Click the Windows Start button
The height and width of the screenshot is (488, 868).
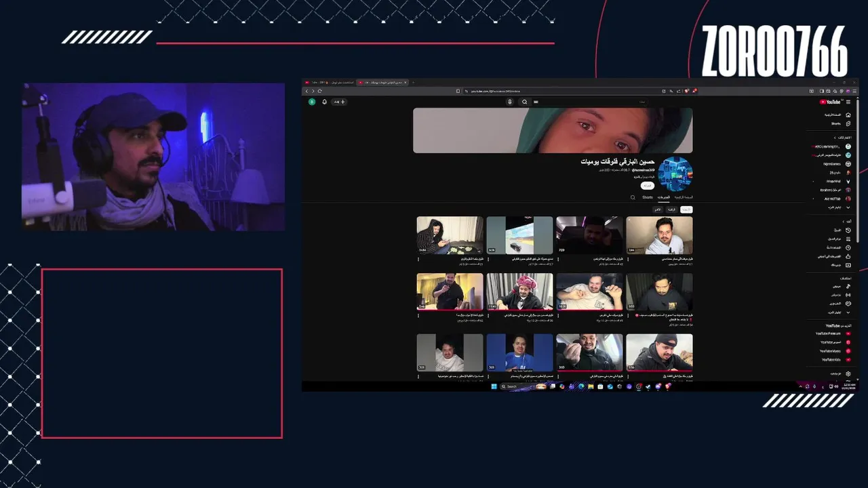(x=494, y=386)
